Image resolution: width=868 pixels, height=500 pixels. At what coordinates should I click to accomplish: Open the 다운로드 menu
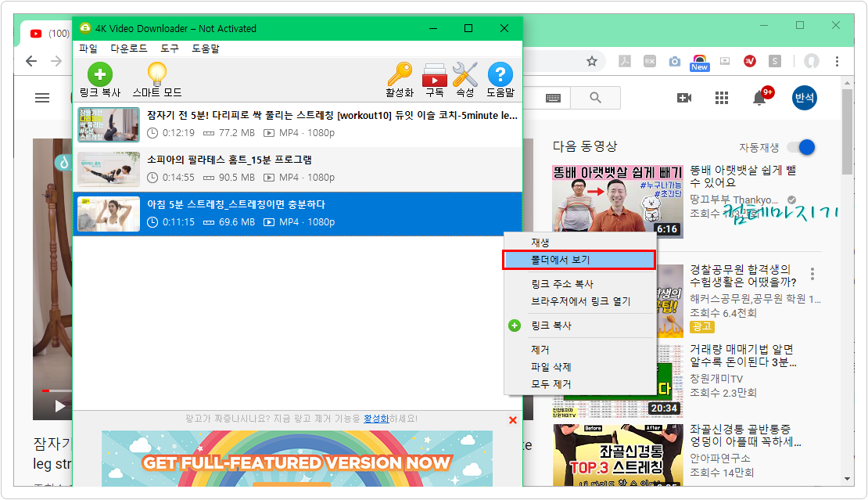point(129,49)
